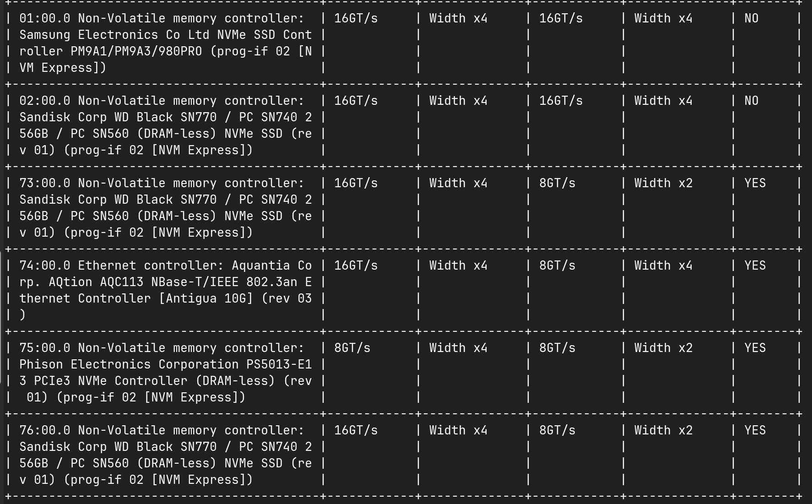This screenshot has width=812, height=504.
Task: Click YES in the 76:00.0 row
Action: pos(755,430)
